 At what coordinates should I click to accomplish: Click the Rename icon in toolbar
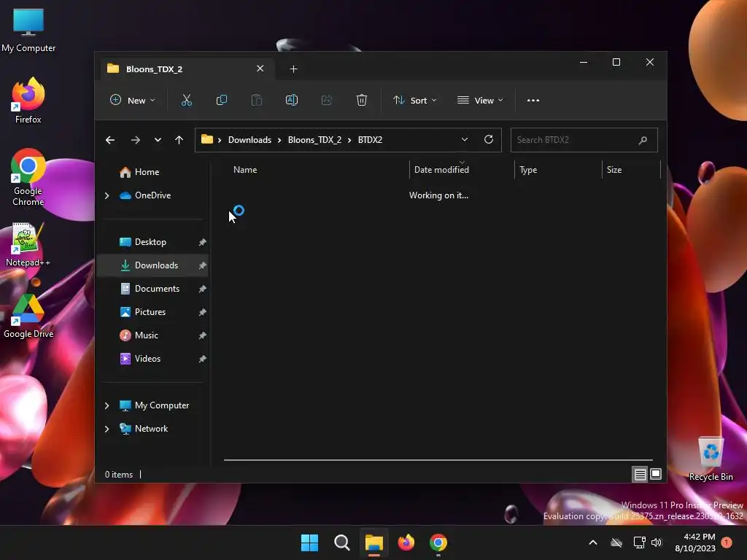[292, 101]
